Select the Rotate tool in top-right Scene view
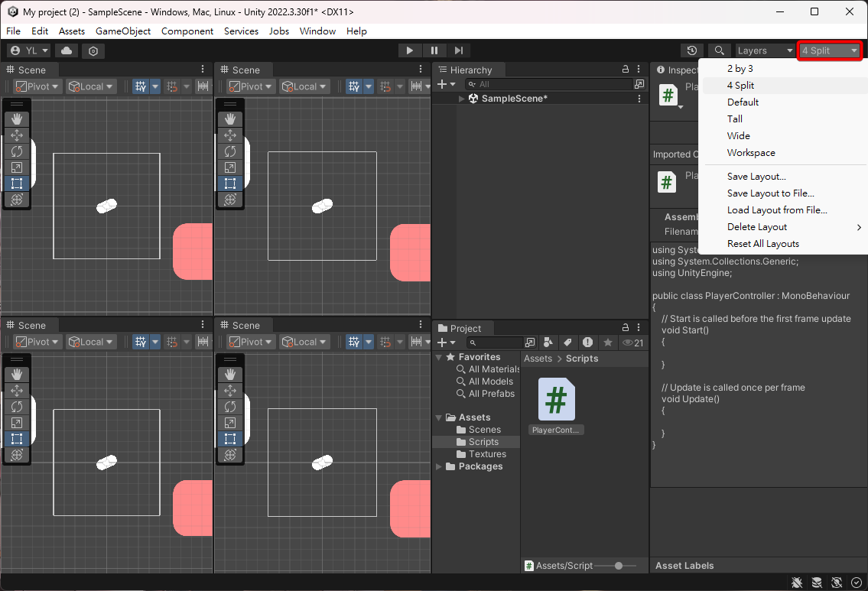 pos(230,151)
